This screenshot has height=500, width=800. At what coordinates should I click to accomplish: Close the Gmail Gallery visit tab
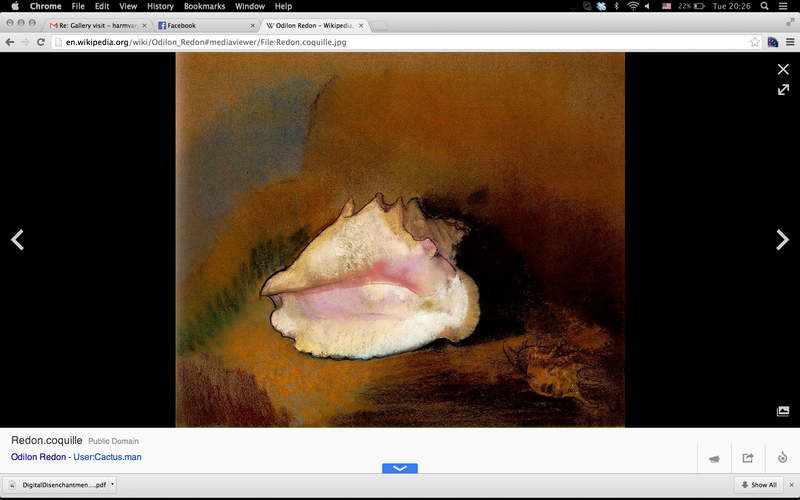point(144,26)
